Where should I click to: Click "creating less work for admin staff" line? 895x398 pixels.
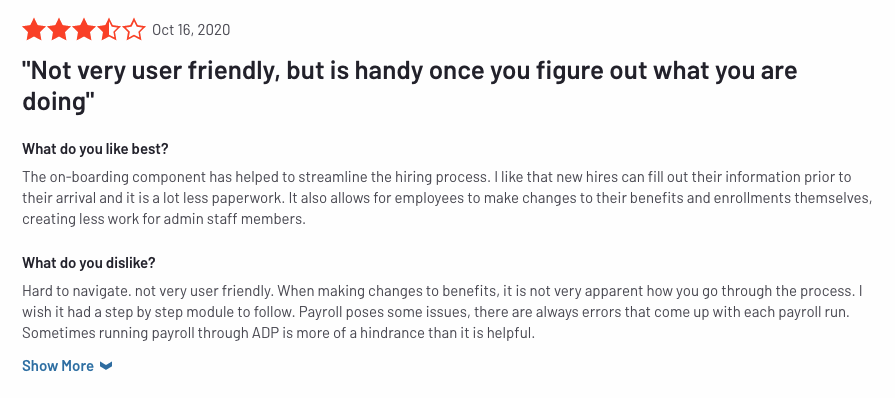[164, 220]
